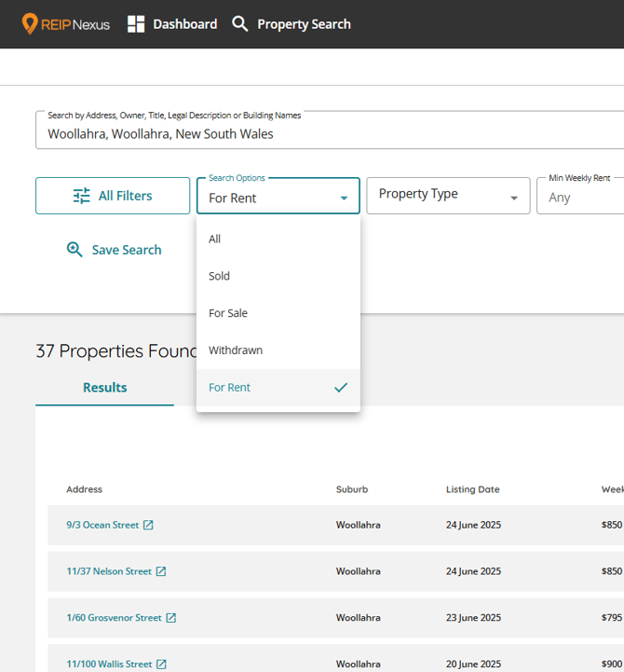This screenshot has height=672, width=624.
Task: Open 1/60 Grosvenor Street external link icon
Action: click(171, 618)
